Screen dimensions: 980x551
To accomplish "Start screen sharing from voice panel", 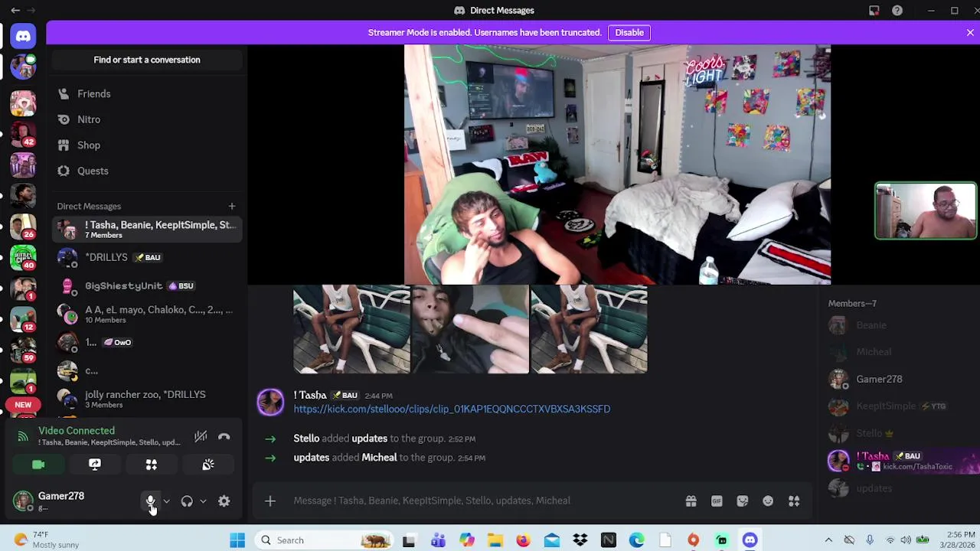I will click(95, 465).
